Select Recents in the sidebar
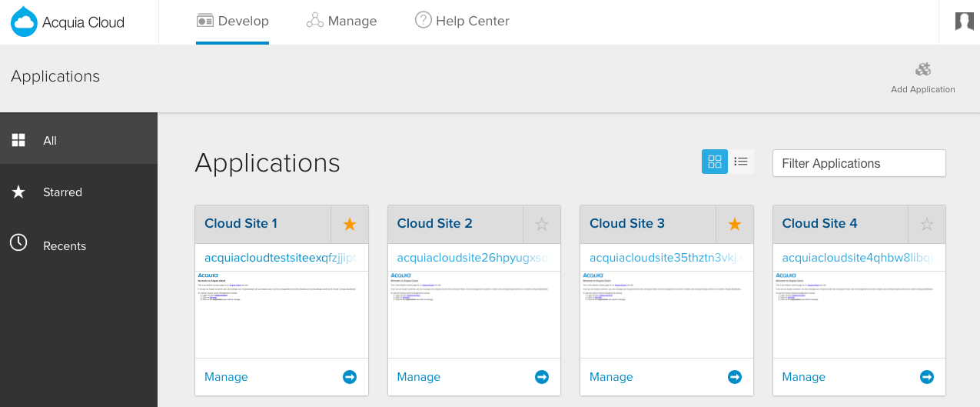The height and width of the screenshot is (407, 980). click(x=78, y=245)
